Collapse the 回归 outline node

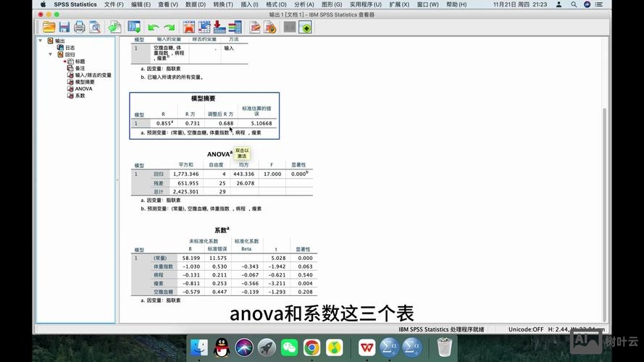point(51,54)
